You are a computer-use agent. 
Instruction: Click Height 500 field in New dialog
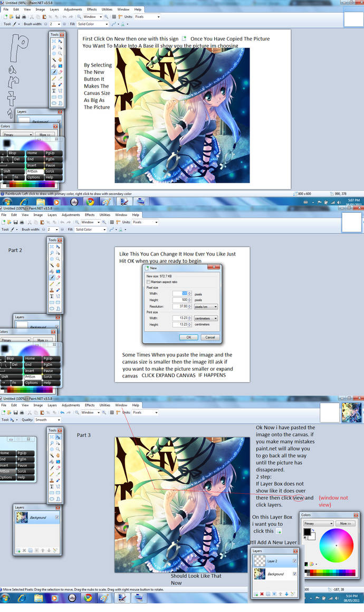[x=182, y=300]
